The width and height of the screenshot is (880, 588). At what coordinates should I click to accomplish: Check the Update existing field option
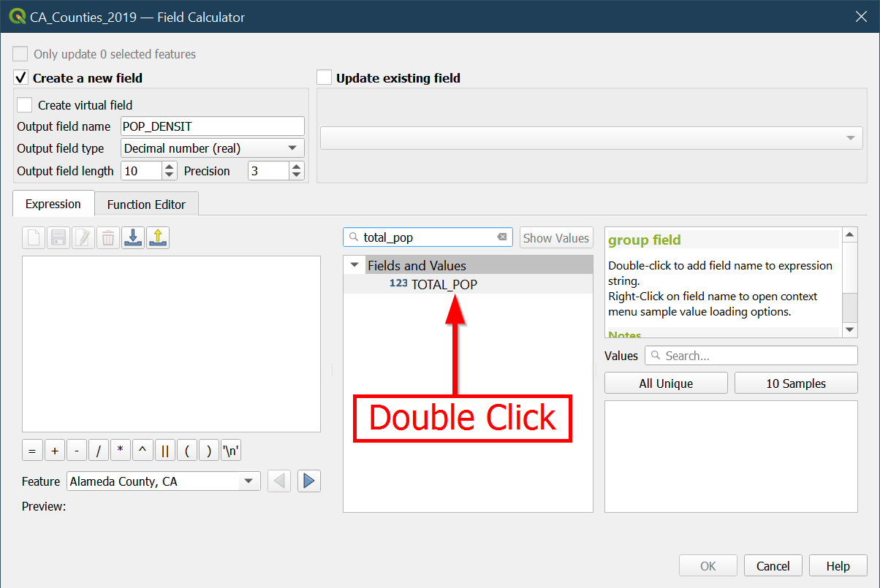(325, 78)
